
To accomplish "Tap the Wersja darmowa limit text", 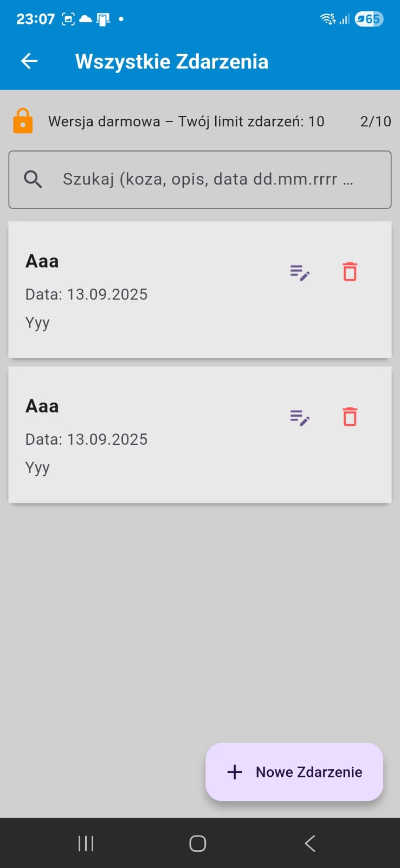I will click(186, 122).
